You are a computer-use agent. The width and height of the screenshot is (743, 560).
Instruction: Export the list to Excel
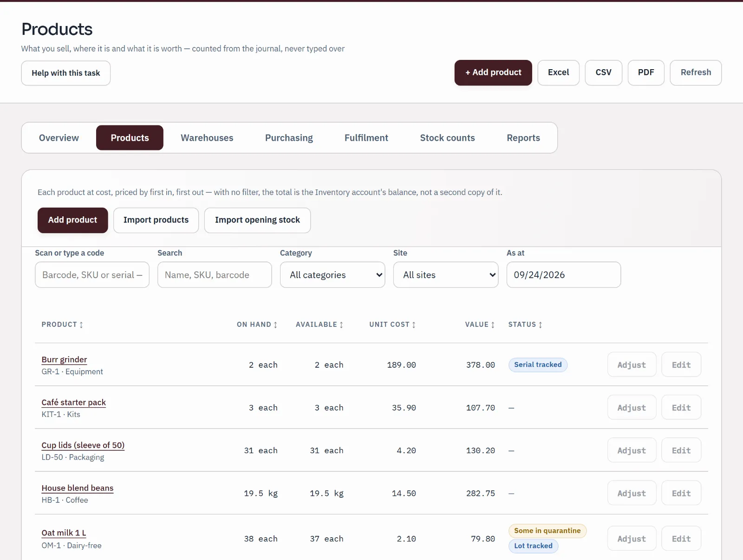point(558,72)
